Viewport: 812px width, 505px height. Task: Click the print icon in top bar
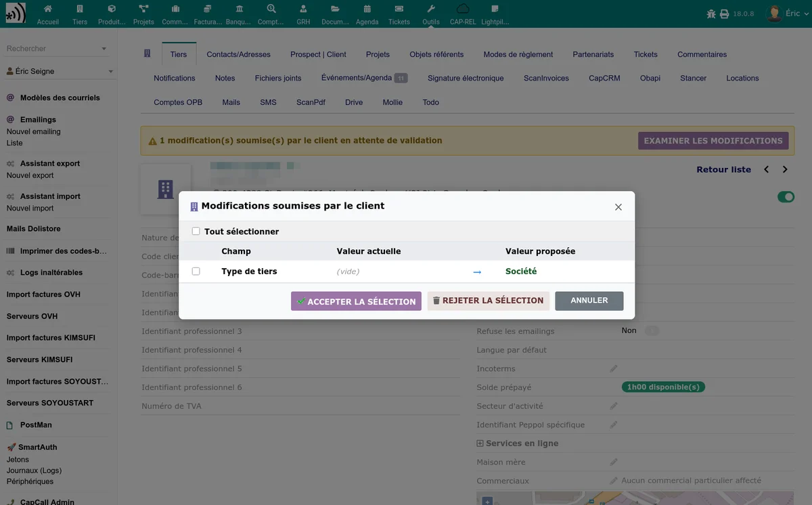click(724, 14)
